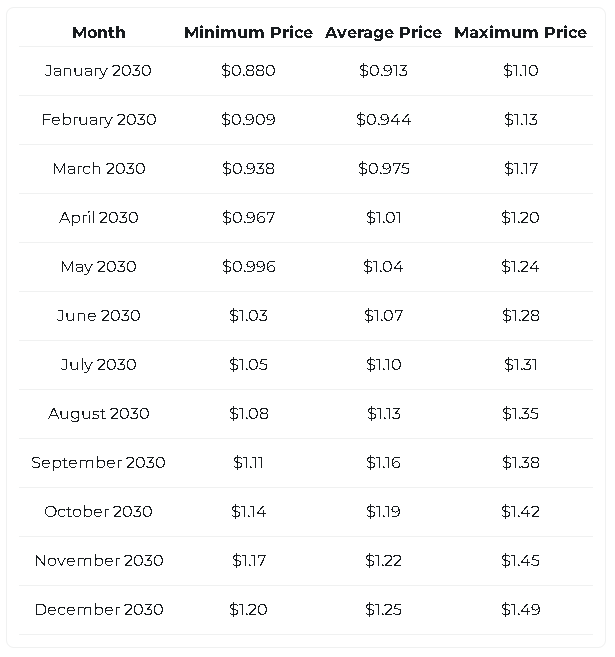Viewport: 615px width, 657px height.
Task: Click the Month column header
Action: [98, 32]
